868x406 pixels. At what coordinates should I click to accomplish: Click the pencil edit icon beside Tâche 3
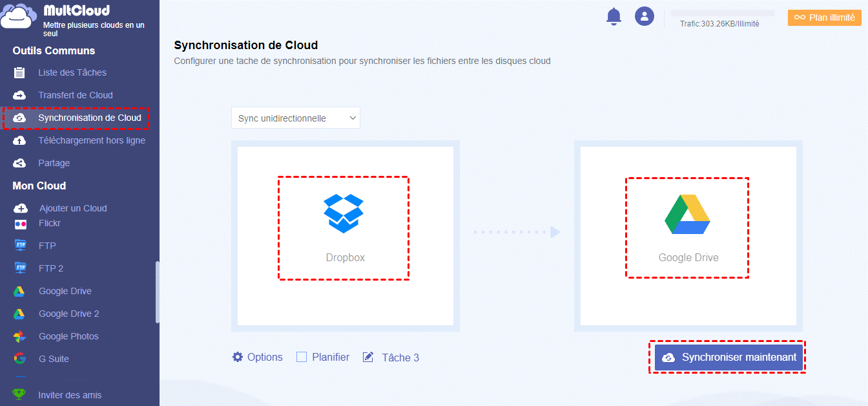(x=368, y=357)
